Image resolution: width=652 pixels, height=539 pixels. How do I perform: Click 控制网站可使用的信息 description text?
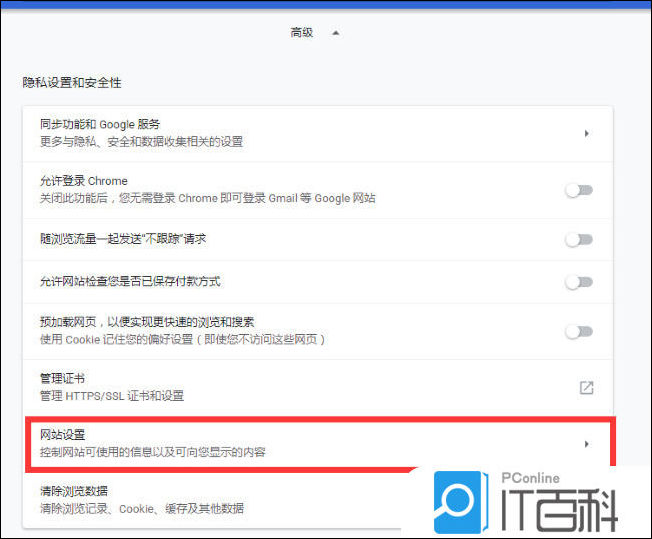tap(153, 452)
